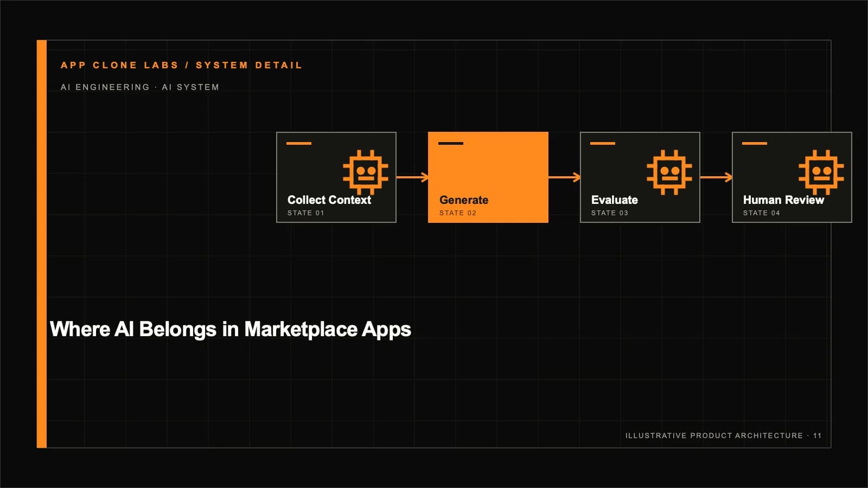Click the 'Evaluate' label
Viewport: 868px width, 488px height.
(x=615, y=200)
